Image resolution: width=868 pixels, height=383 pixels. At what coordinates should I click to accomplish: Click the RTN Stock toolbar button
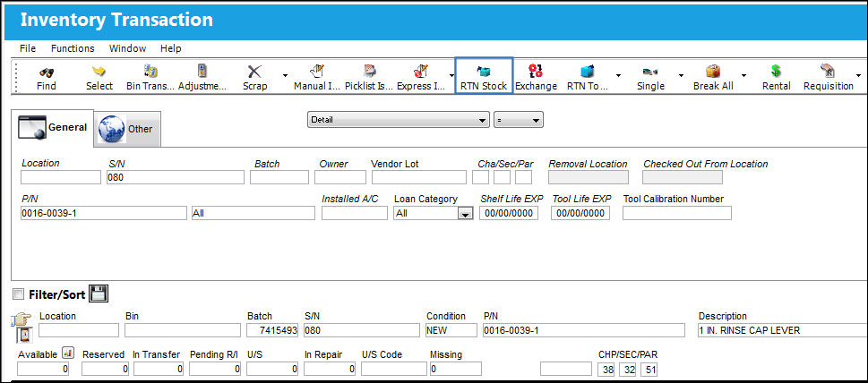click(x=484, y=76)
